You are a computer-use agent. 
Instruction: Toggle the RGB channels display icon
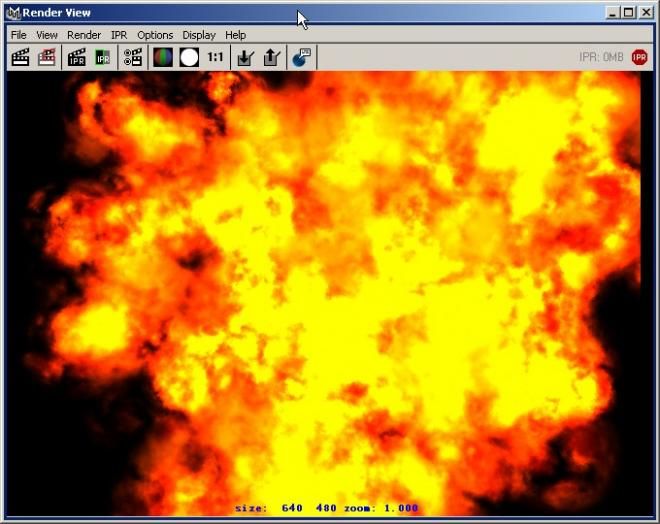[x=163, y=57]
